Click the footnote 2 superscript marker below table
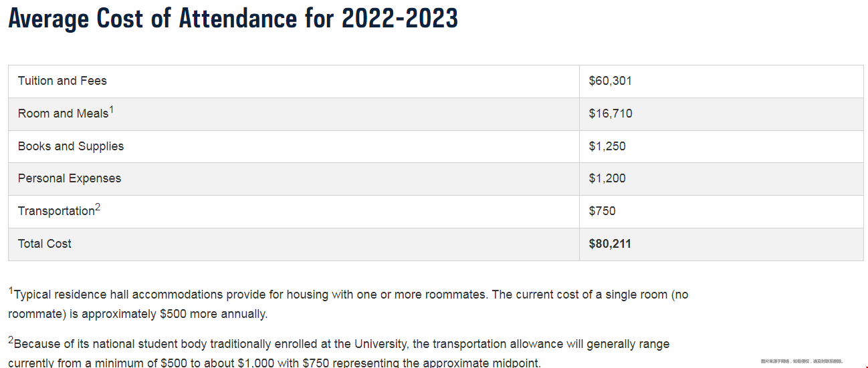Viewport: 868px width, 368px height. [x=11, y=340]
